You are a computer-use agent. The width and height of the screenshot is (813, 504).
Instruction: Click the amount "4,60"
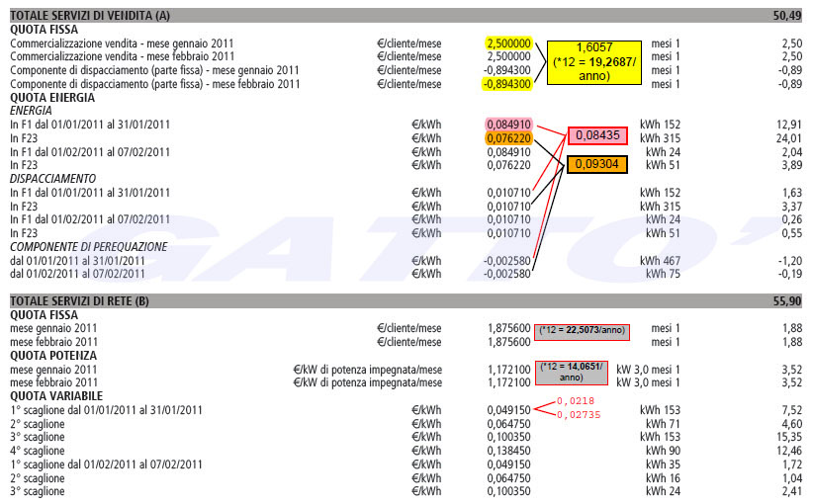coord(792,424)
